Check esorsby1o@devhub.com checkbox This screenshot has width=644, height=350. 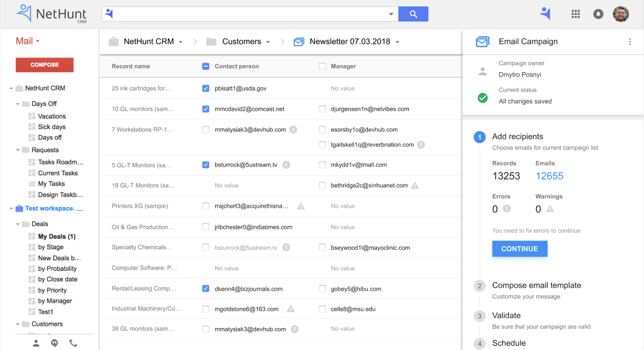coord(322,129)
